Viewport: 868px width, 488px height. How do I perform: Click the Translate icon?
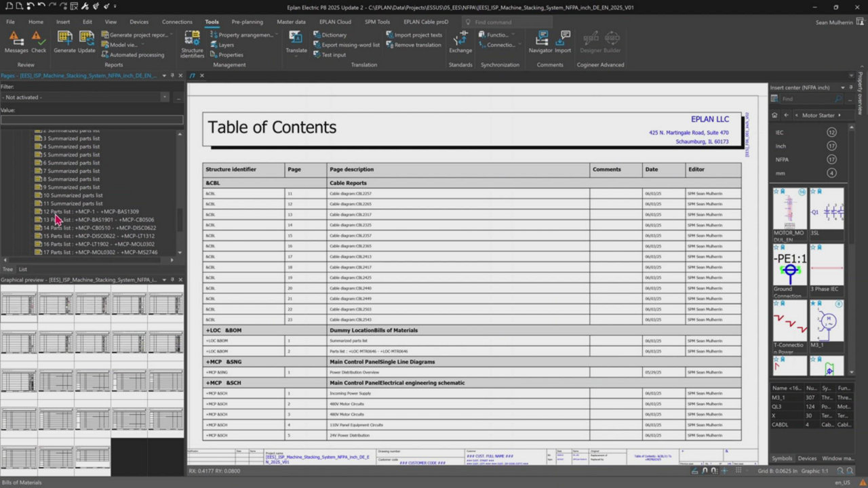point(296,41)
